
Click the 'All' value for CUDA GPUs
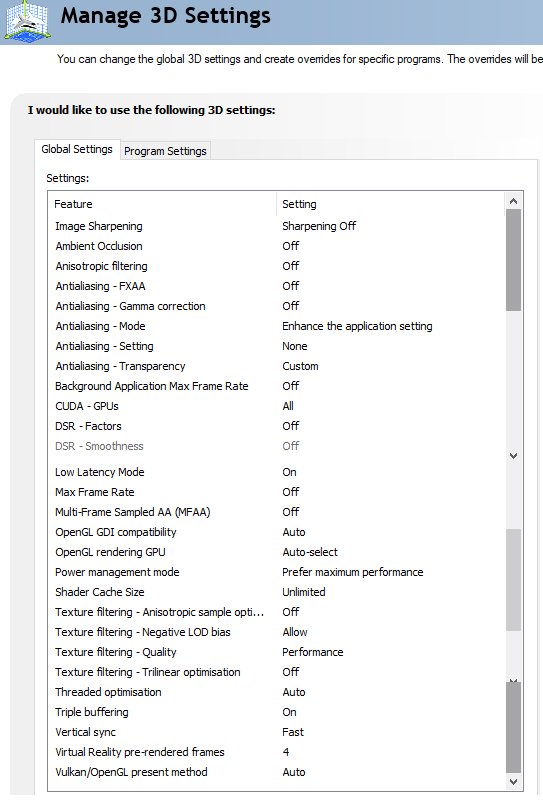(288, 406)
